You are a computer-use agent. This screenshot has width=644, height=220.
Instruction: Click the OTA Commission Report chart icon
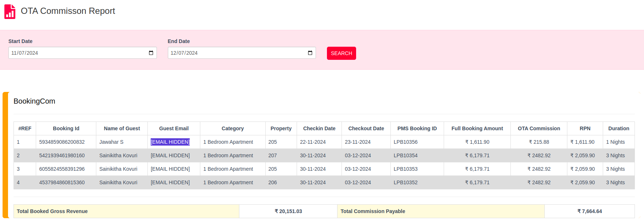point(10,11)
